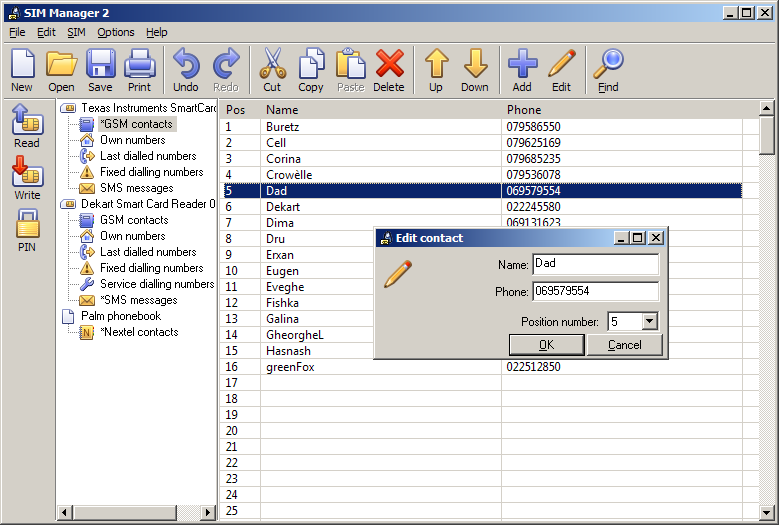The height and width of the screenshot is (525, 779).
Task: Click the Pos column header
Action: point(240,110)
